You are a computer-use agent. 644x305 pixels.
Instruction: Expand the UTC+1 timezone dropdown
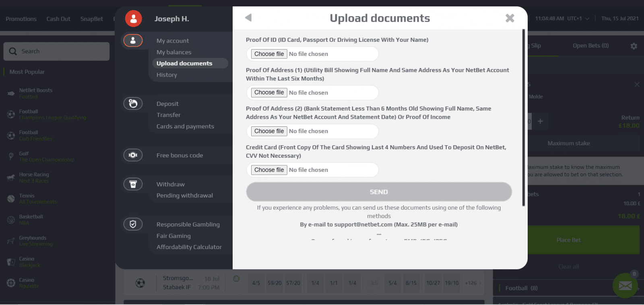[x=587, y=19]
